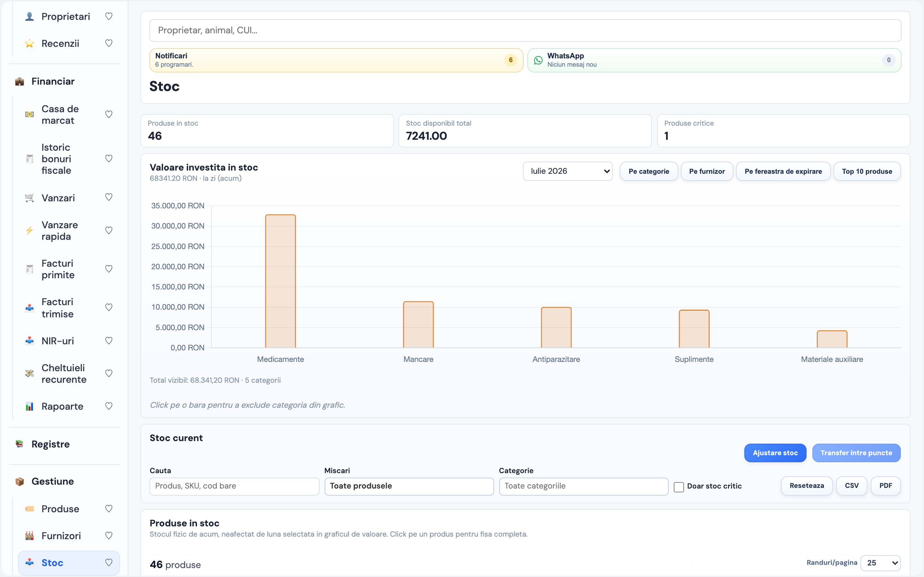The height and width of the screenshot is (577, 924).
Task: Select the Top 10 produse view
Action: [x=867, y=171]
